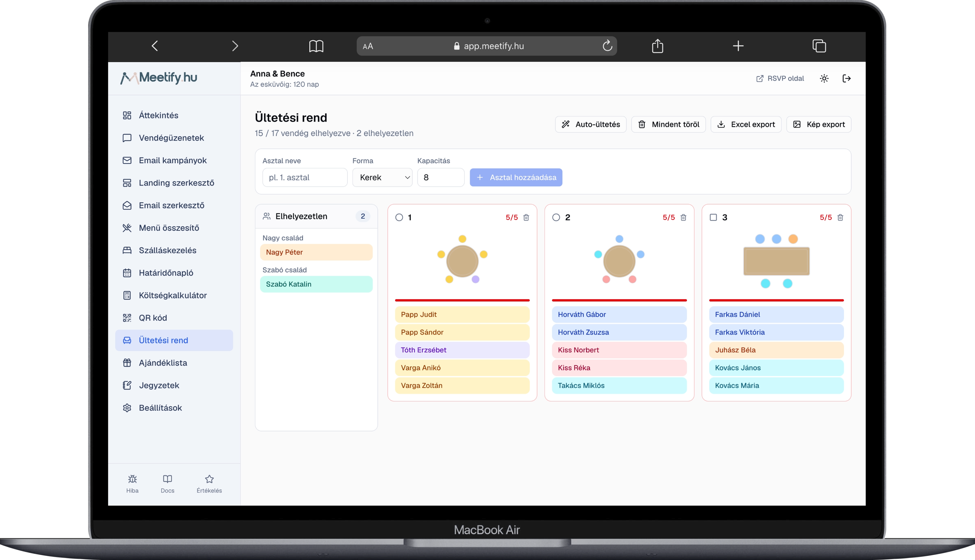
Task: Open Menü összesítő page
Action: 174,228
